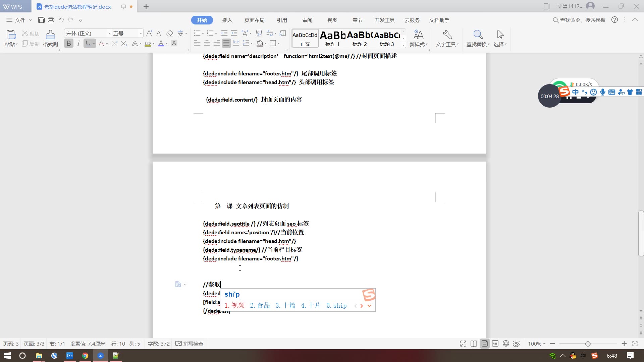The width and height of the screenshot is (644, 362).
Task: Click the blue font color A button
Action: click(x=161, y=43)
